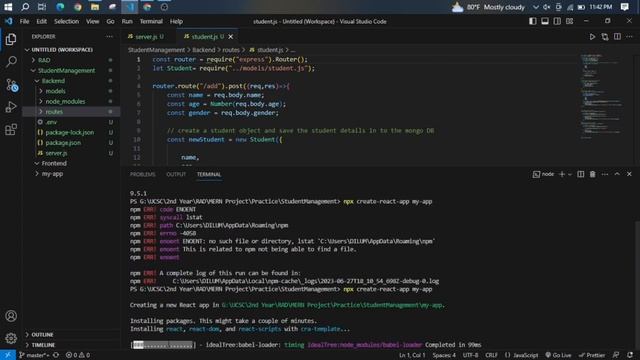
Task: Open errors and warnings status indicator
Action: (x=78, y=355)
